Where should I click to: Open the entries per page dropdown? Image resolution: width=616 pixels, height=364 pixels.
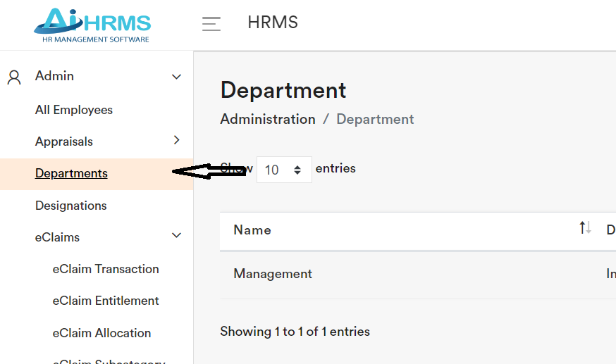coord(283,170)
